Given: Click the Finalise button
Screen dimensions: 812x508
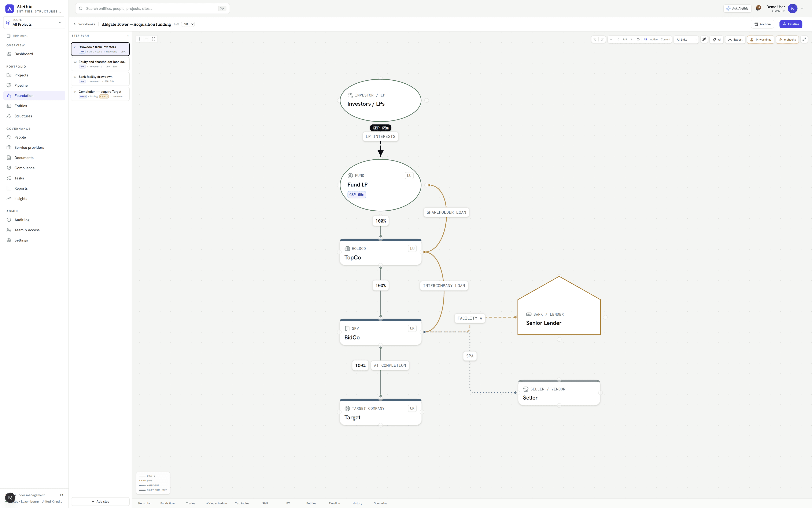Looking at the screenshot, I should coord(791,24).
